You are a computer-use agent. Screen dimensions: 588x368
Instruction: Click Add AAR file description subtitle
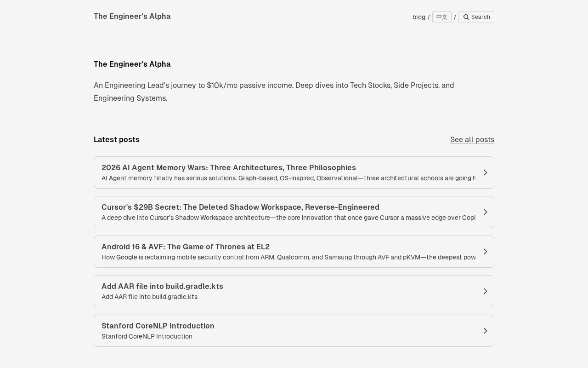coord(149,297)
